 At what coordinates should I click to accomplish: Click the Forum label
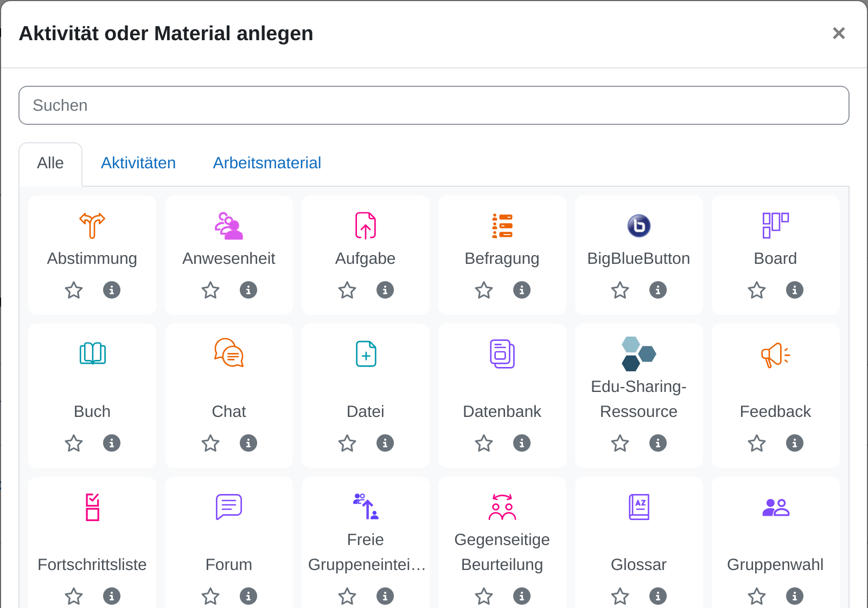(x=229, y=565)
